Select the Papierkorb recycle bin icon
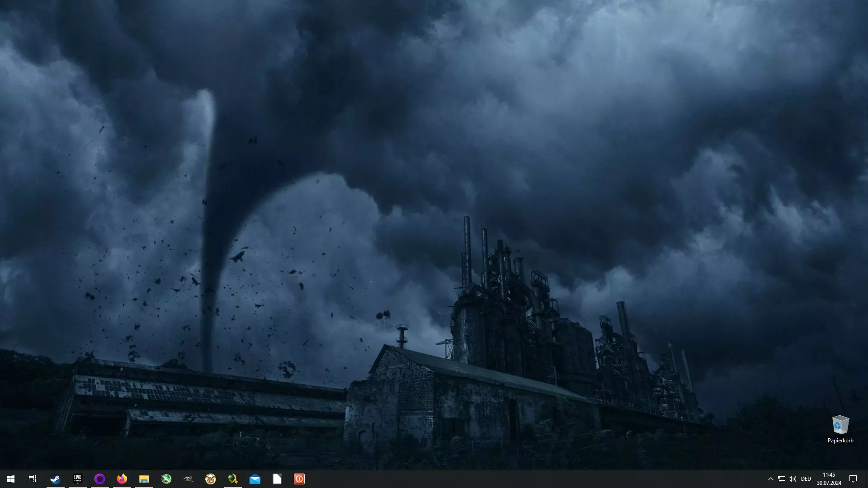Image resolution: width=868 pixels, height=488 pixels. pos(840,425)
